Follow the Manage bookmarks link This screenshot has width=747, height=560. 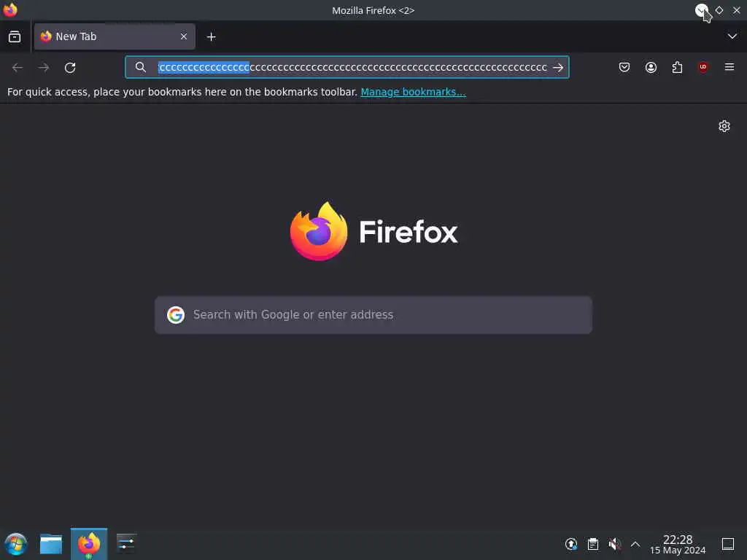tap(413, 92)
